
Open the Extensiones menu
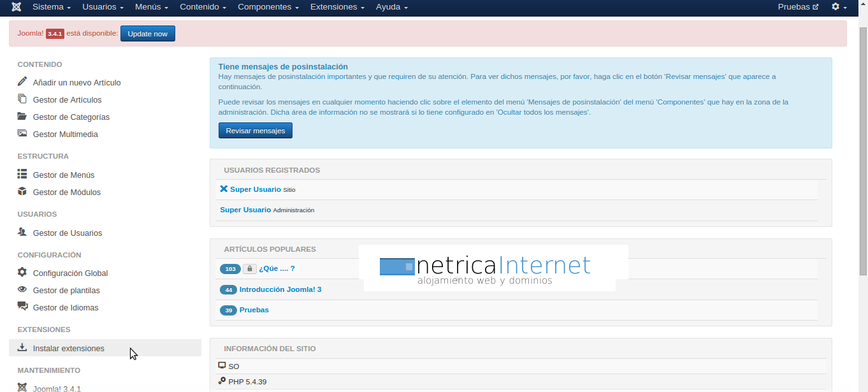338,7
